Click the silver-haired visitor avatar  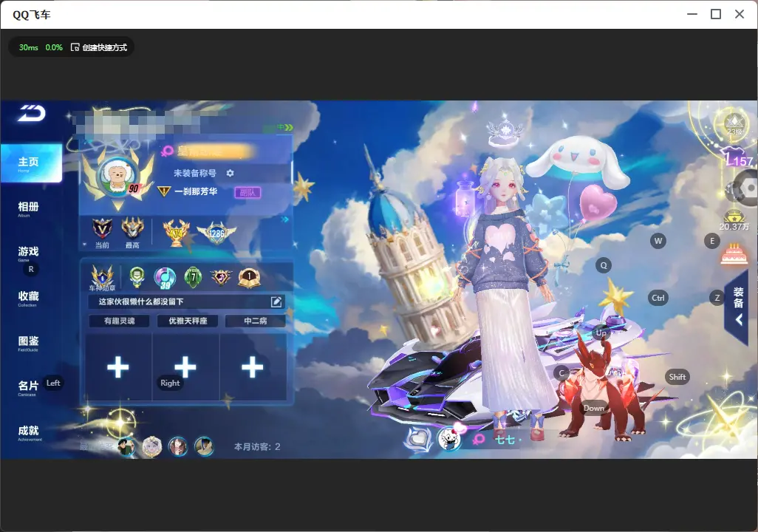152,446
